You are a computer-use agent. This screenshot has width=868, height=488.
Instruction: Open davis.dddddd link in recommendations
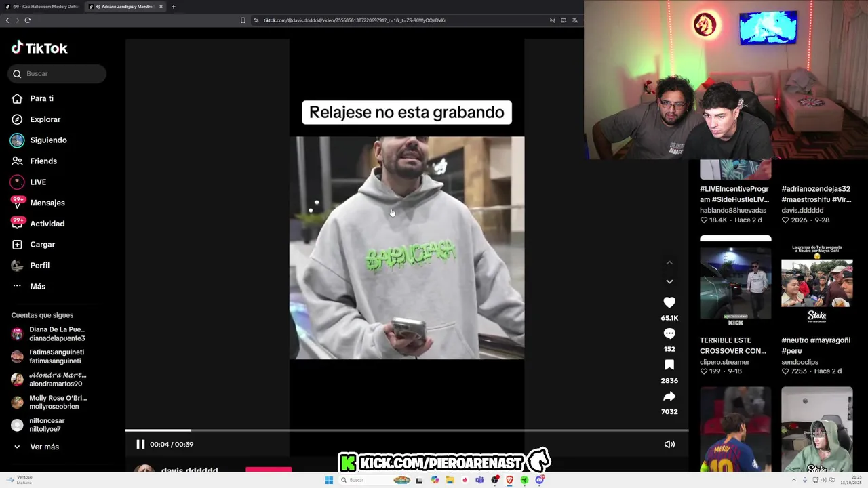pos(802,211)
